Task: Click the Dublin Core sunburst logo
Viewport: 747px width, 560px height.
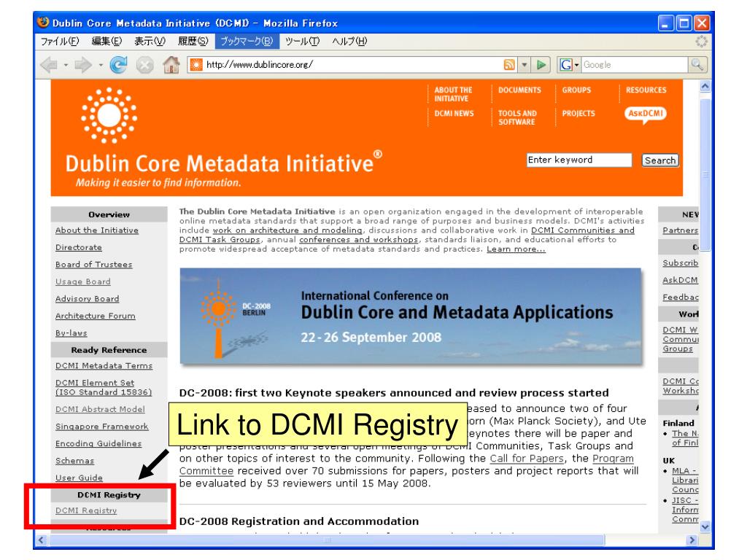Action: (x=109, y=115)
